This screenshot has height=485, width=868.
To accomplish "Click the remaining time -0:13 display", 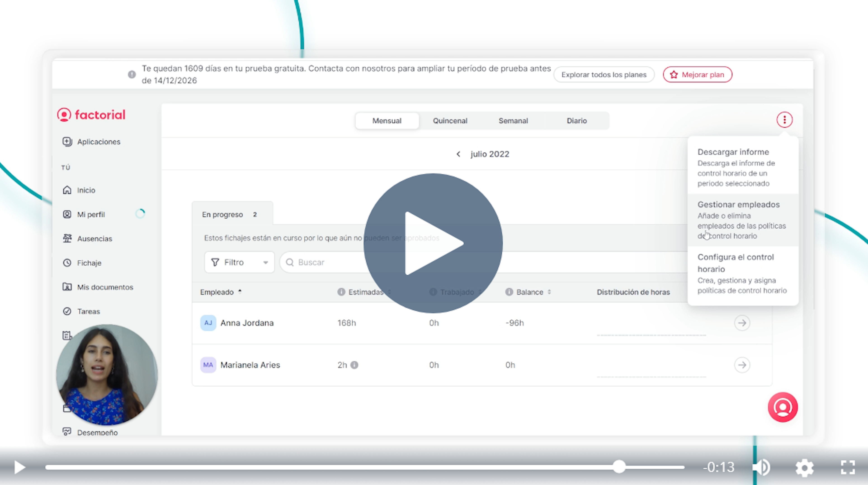I will 718,467.
